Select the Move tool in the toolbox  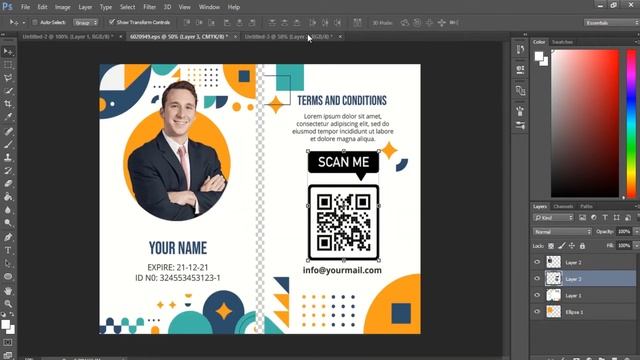[x=8, y=52]
